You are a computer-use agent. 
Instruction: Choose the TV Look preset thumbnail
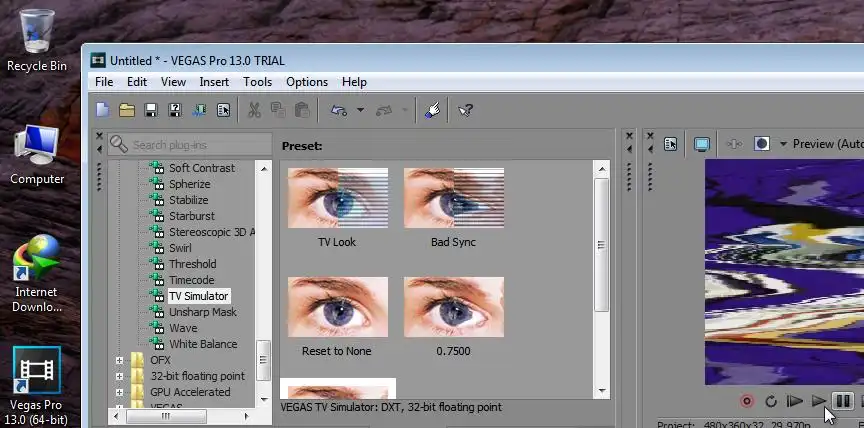coord(338,198)
